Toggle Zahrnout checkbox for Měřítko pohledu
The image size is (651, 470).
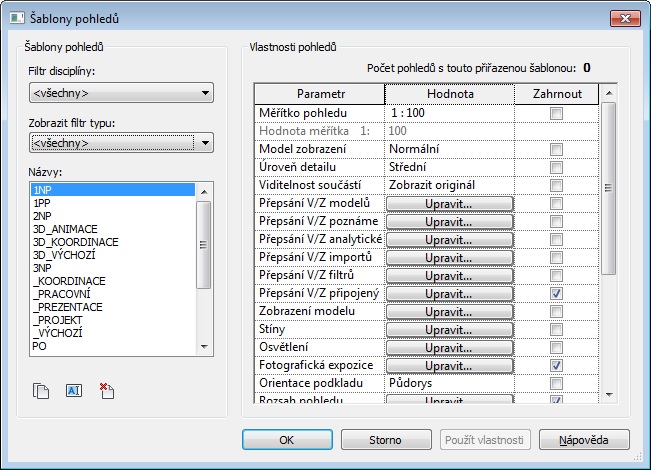(x=556, y=113)
